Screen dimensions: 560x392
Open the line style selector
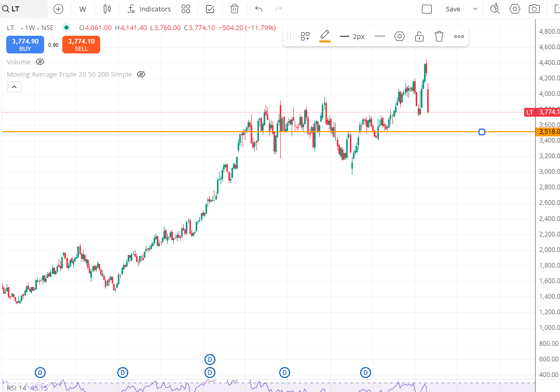coord(380,36)
